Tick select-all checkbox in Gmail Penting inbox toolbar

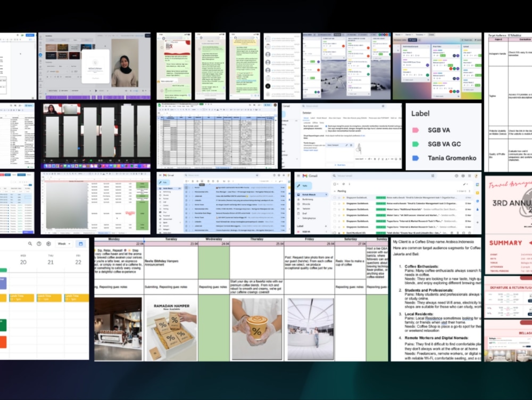click(335, 184)
